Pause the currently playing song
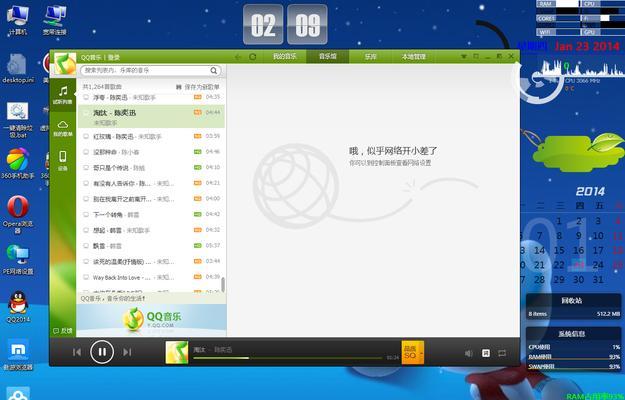The image size is (625, 400). [102, 352]
